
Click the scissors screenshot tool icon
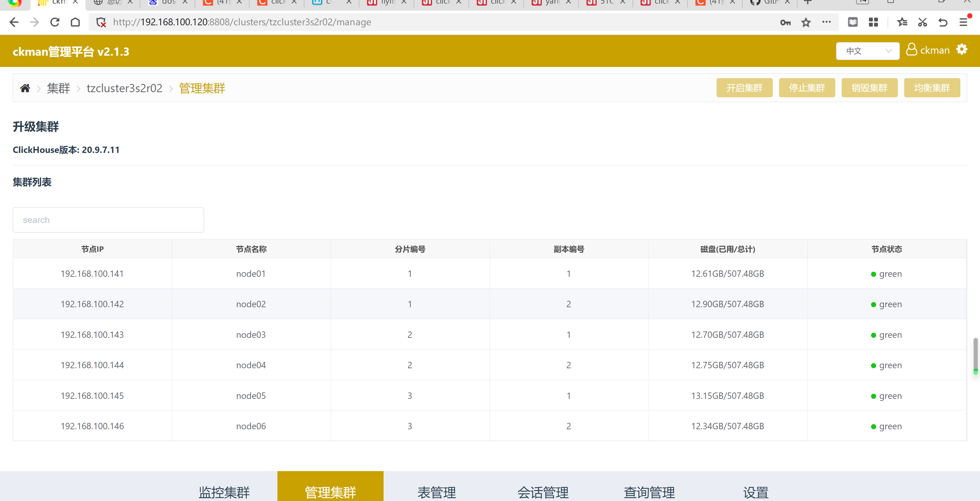pyautogui.click(x=923, y=22)
